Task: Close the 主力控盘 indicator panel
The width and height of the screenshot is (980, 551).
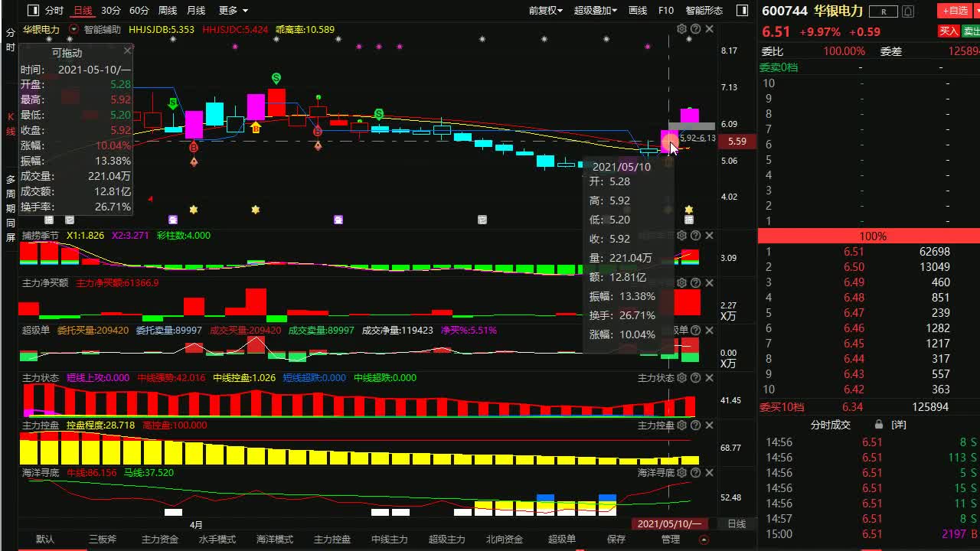Action: (709, 425)
